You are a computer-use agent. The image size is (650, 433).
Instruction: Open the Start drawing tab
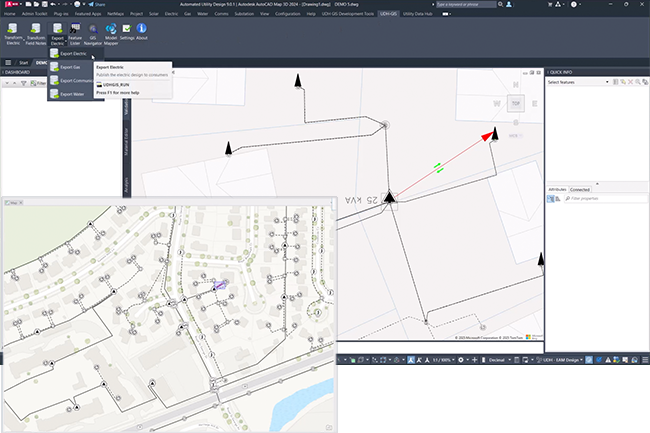point(23,62)
